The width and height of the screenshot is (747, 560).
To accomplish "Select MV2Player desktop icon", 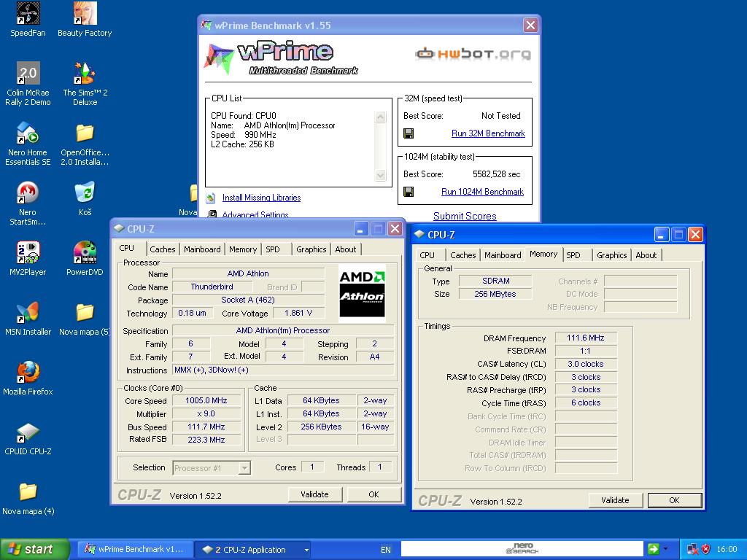I will point(28,259).
